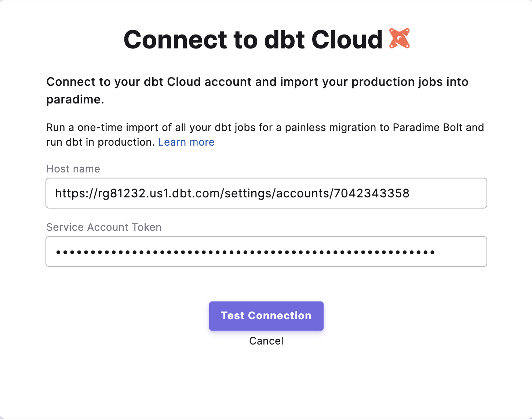The width and height of the screenshot is (532, 419).
Task: Cancel the dbt Cloud connection
Action: (266, 341)
